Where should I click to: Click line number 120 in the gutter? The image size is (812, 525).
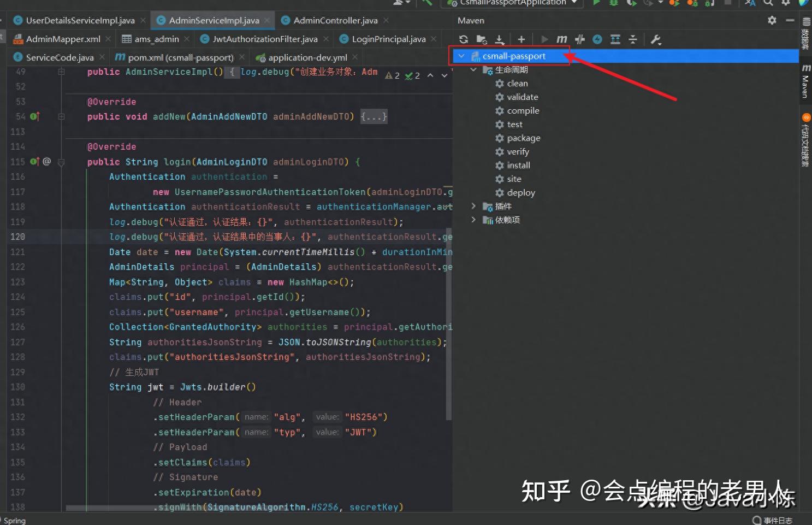click(x=18, y=237)
